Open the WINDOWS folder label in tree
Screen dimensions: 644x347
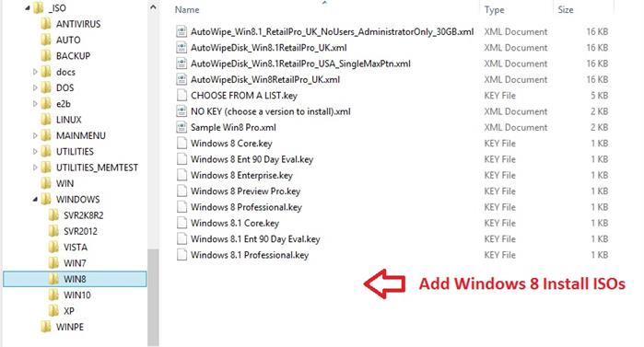(77, 200)
